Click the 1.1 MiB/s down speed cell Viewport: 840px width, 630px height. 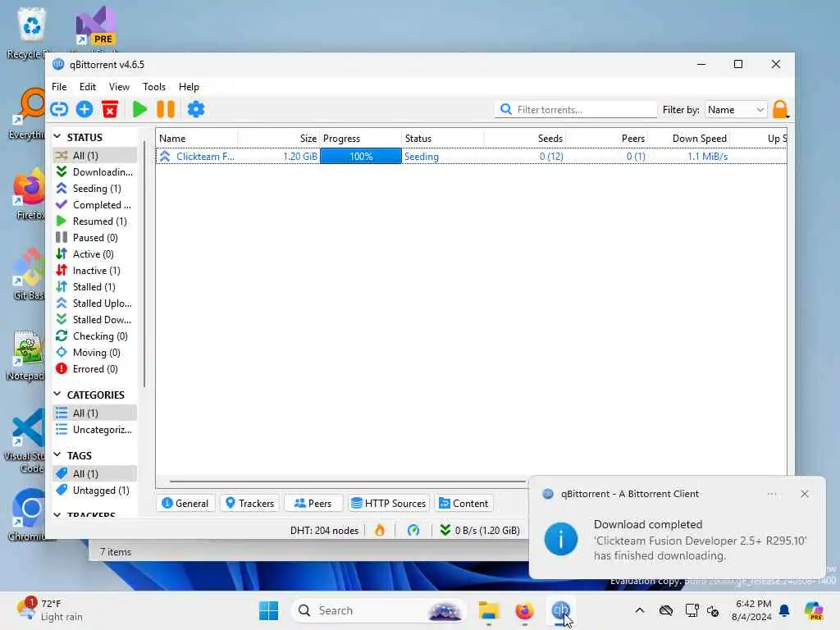click(707, 157)
